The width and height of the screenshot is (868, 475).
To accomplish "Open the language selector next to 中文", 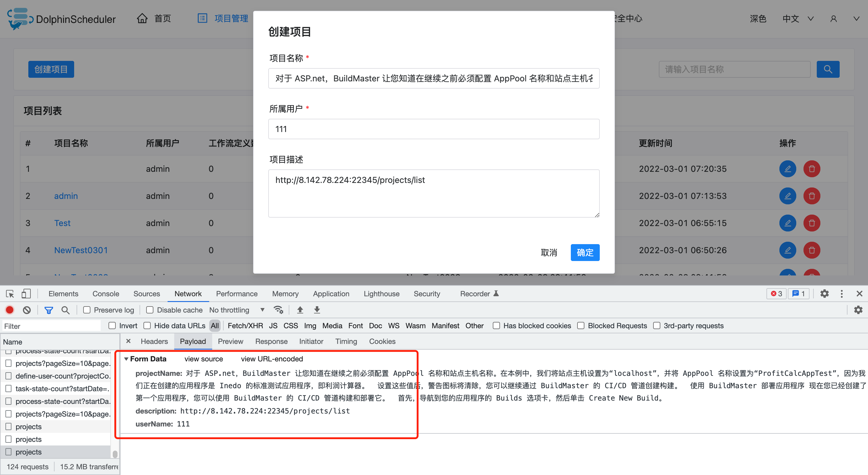I will click(810, 18).
